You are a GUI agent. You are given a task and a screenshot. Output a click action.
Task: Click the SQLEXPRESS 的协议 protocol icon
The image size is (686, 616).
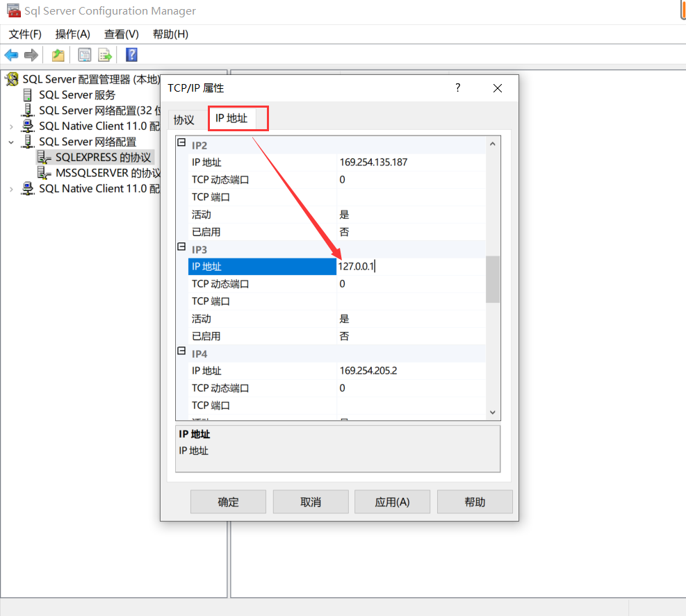coord(44,158)
